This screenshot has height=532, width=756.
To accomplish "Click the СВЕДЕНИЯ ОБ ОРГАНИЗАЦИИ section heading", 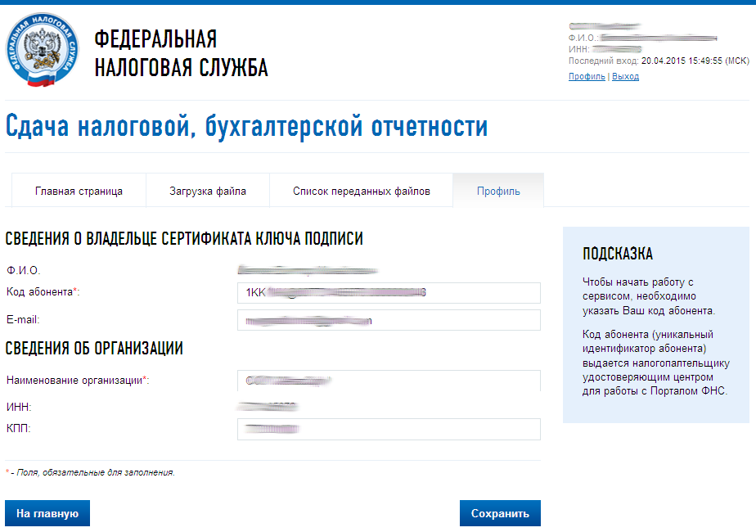I will point(94,349).
